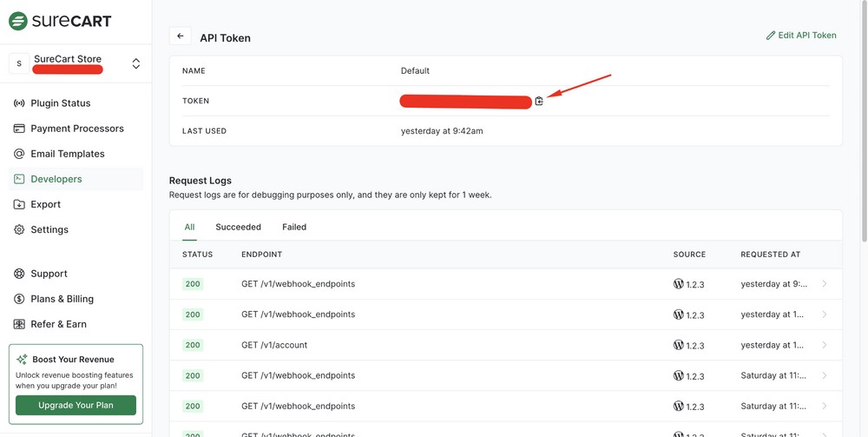Click the Settings gear icon
868x437 pixels.
click(19, 230)
